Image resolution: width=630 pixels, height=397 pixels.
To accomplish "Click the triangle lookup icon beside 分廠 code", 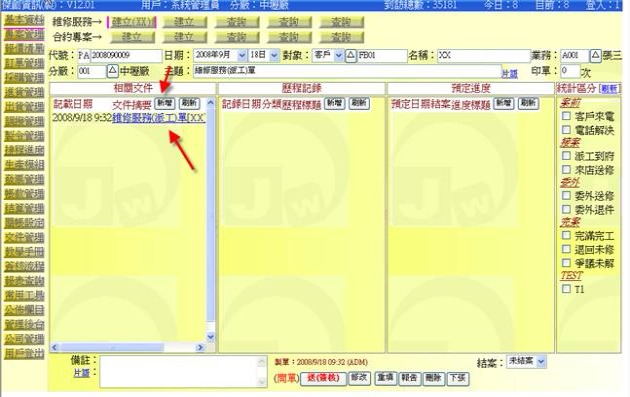I will (112, 72).
